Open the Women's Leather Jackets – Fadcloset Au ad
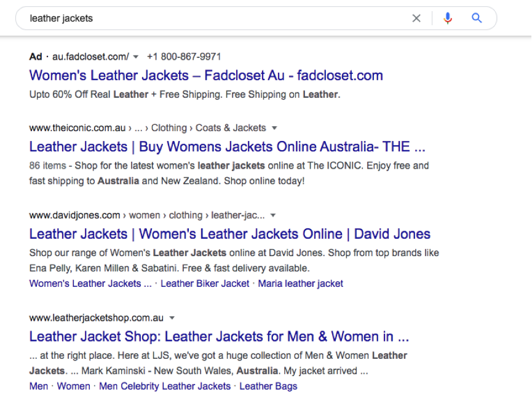The width and height of the screenshot is (532, 413). point(206,76)
